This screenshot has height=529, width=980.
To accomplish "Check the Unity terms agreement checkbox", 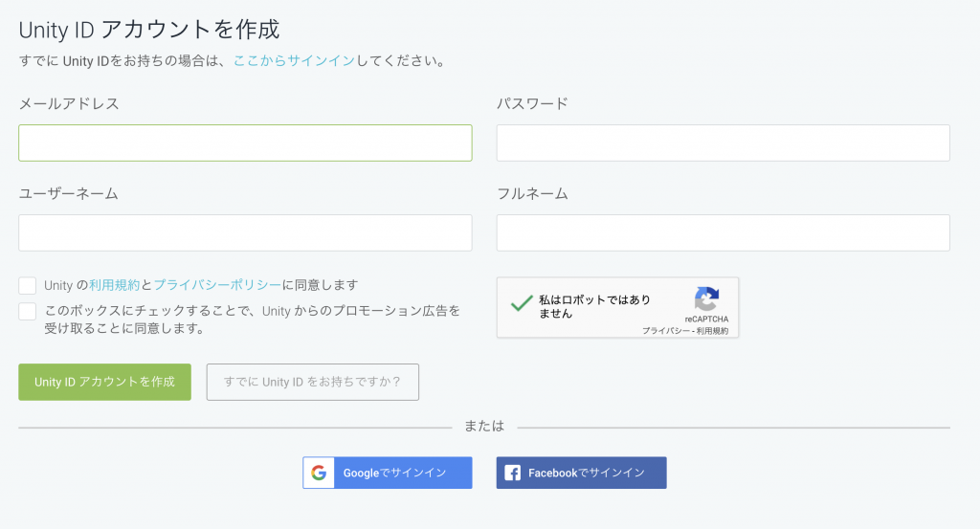I will (28, 285).
